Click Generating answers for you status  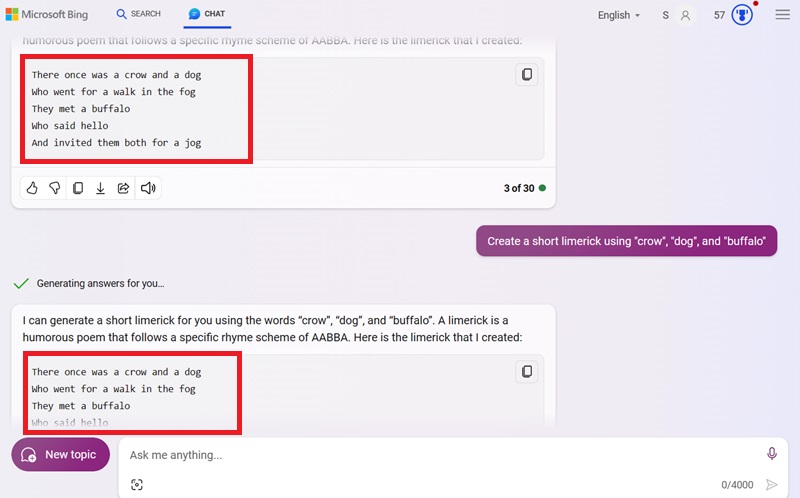(x=101, y=283)
